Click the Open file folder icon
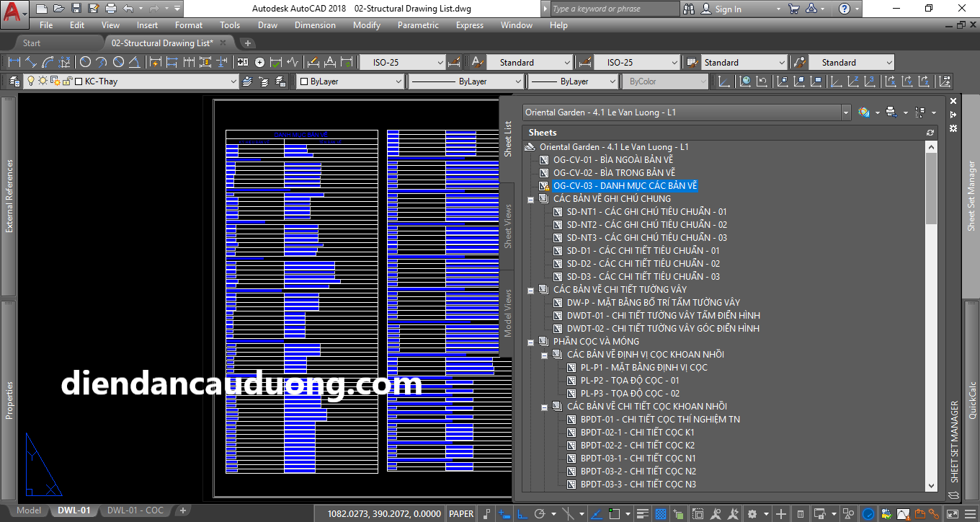This screenshot has height=522, width=980. click(59, 9)
